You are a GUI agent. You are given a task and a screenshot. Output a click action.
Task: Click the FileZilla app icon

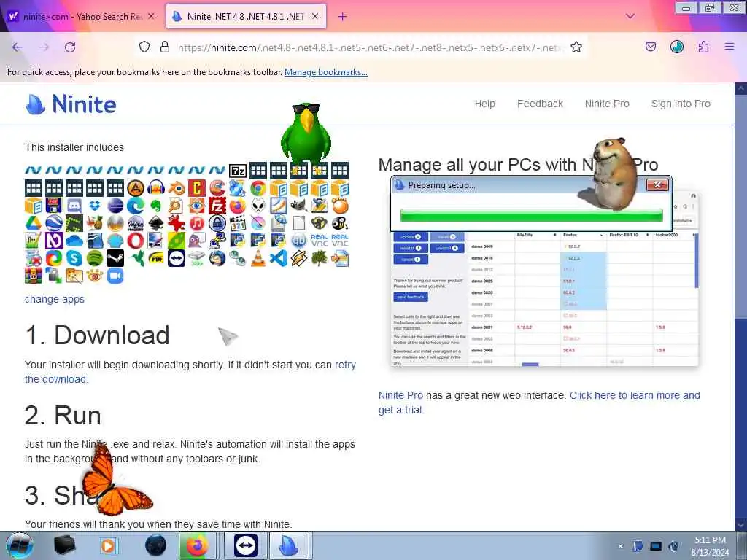217,206
